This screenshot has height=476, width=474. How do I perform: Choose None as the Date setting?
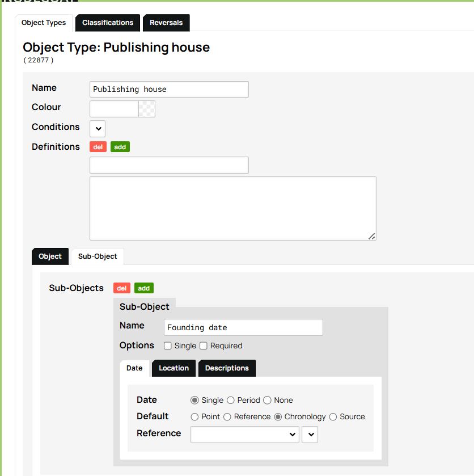tap(266, 400)
